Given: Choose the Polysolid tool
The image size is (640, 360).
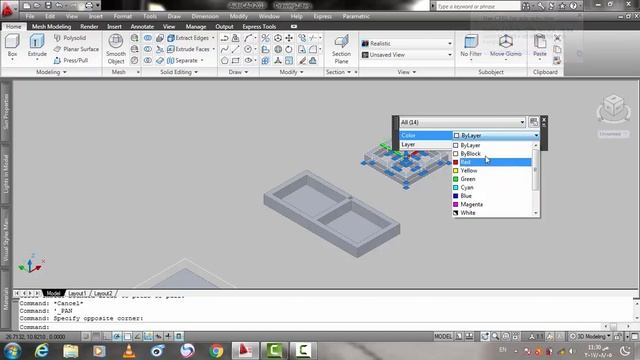Looking at the screenshot, I should pyautogui.click(x=70, y=38).
